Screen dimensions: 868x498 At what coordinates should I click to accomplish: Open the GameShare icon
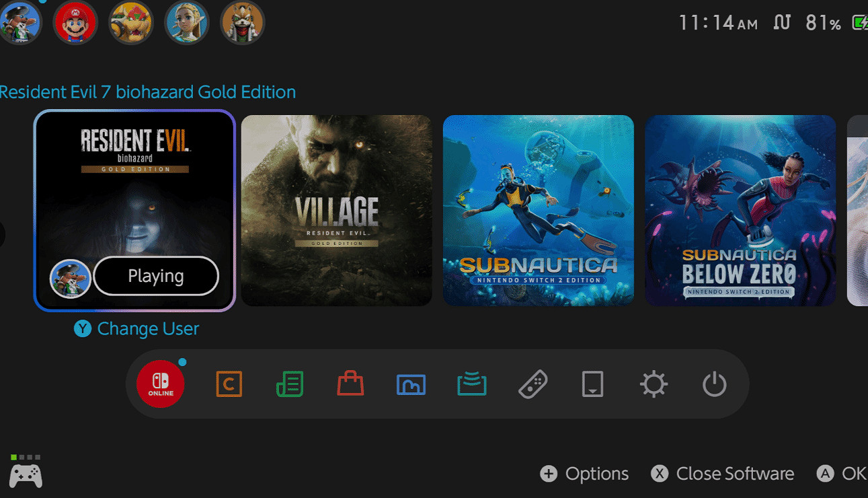tap(471, 384)
